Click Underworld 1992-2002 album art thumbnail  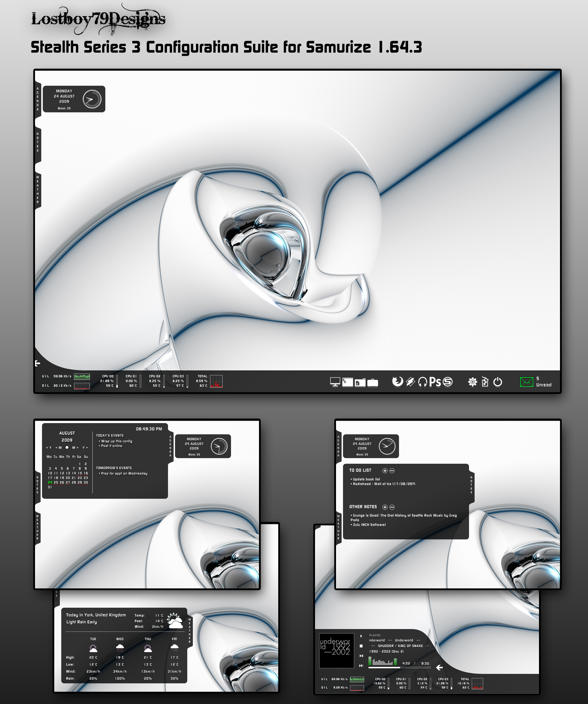point(336,650)
